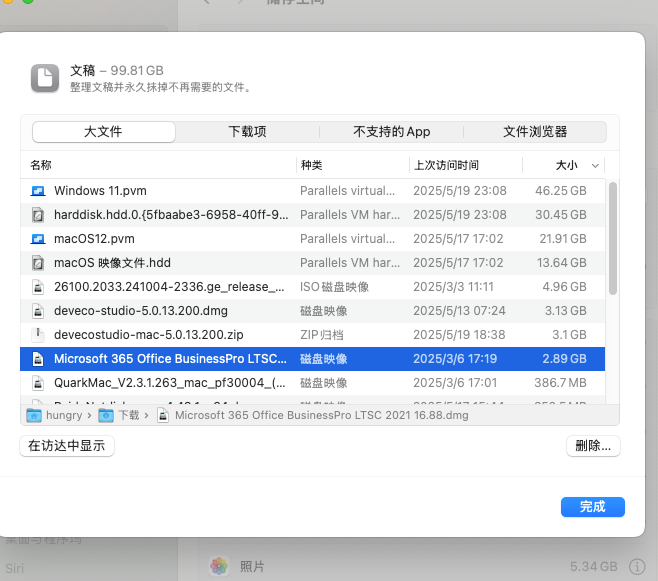Click the dmg file in path bar

(313, 415)
